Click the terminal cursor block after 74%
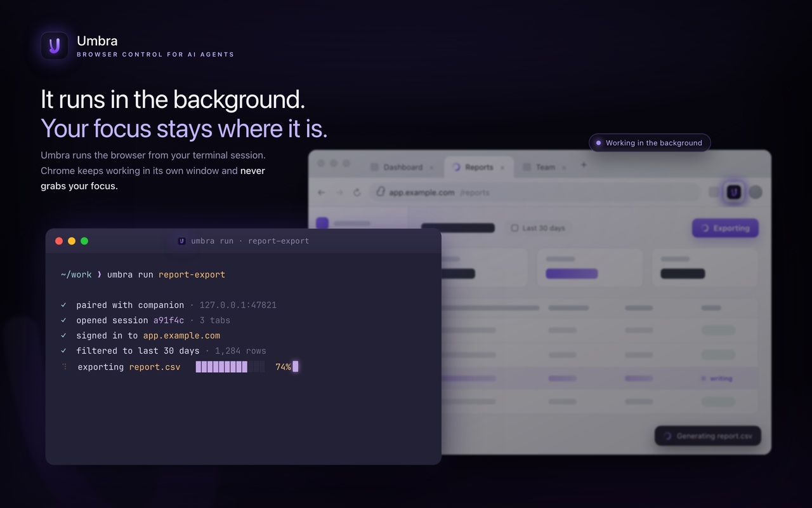 (296, 366)
